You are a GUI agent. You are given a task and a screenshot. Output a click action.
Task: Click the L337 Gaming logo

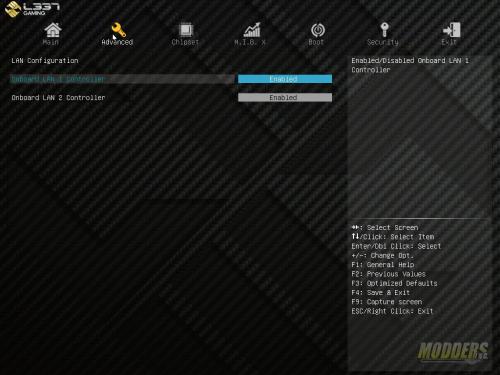click(32, 9)
